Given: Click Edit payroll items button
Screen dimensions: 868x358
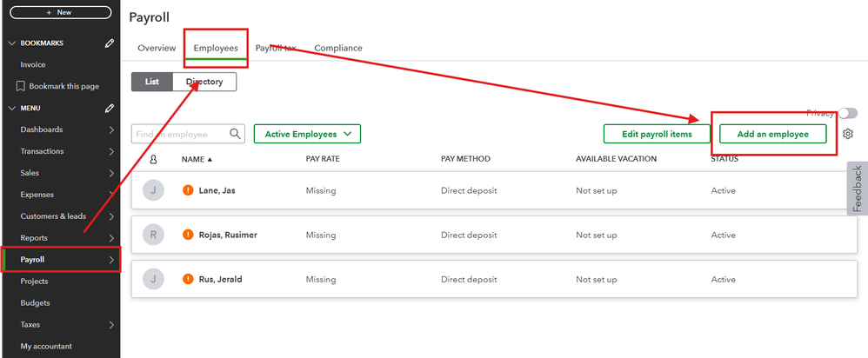Looking at the screenshot, I should 657,134.
